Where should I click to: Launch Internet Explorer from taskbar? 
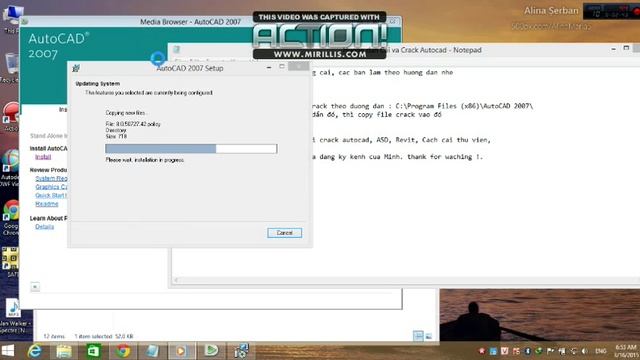coord(35,351)
